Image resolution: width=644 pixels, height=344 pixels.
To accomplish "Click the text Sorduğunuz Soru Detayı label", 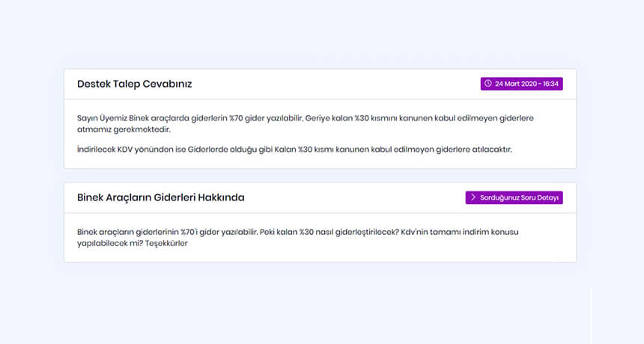I will 519,197.
